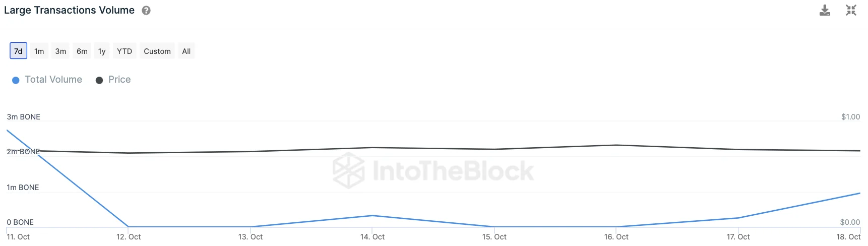Choose the 1y range button

102,51
